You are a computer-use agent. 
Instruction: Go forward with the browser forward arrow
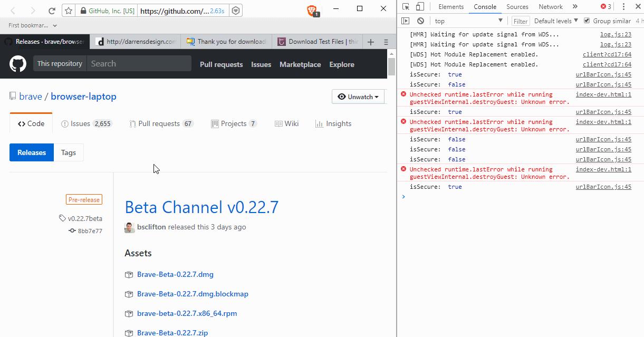(33, 11)
